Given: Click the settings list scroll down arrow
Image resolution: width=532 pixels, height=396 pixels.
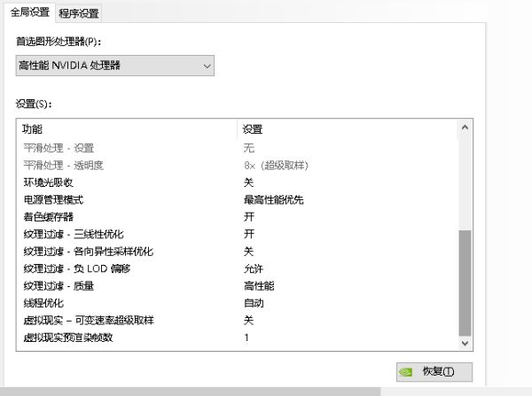Looking at the screenshot, I should 465,341.
